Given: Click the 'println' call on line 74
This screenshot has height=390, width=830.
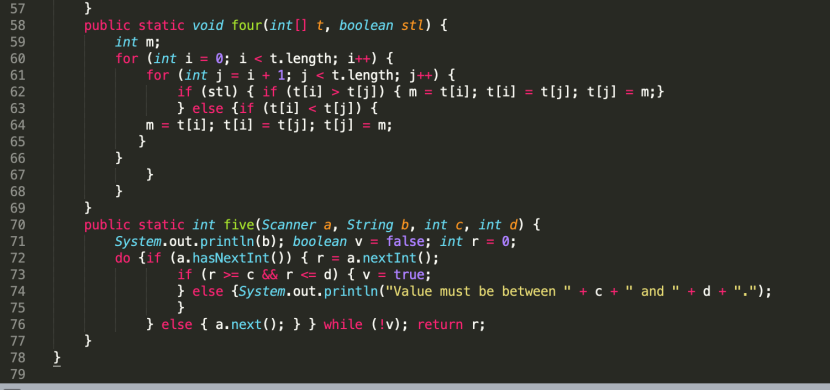Looking at the screenshot, I should pos(351,292).
